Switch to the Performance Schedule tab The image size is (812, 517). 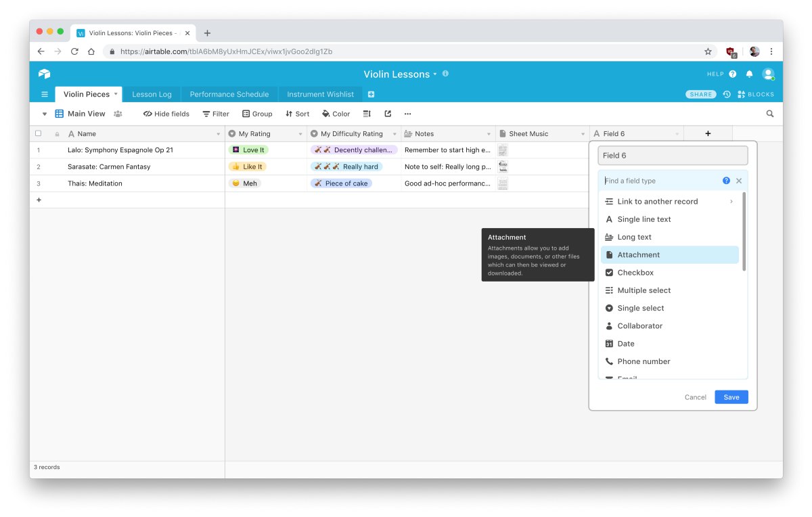click(229, 94)
